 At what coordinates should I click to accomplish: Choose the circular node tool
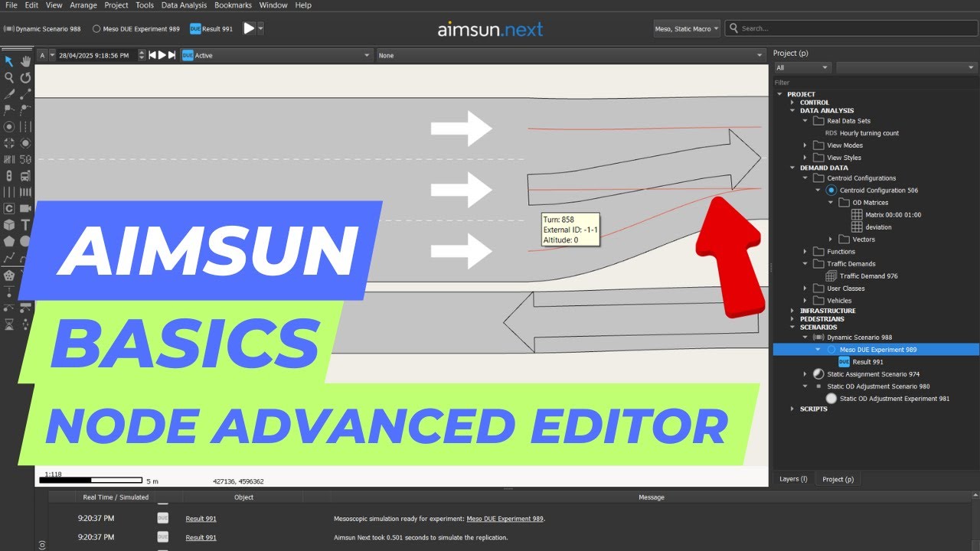click(x=9, y=127)
